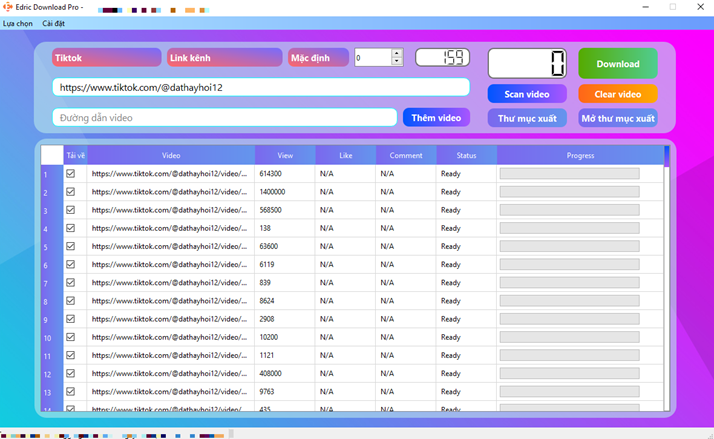Click the TikTok channel URL text field

[260, 88]
